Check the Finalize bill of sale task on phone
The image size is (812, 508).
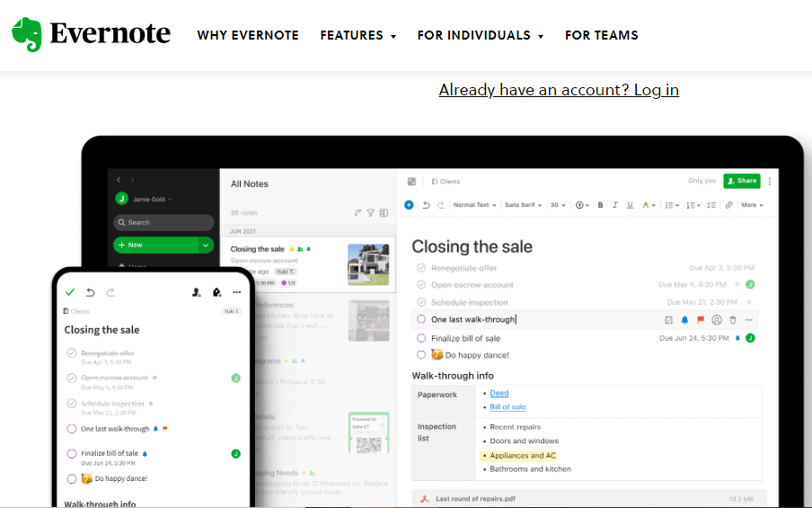pos(72,453)
